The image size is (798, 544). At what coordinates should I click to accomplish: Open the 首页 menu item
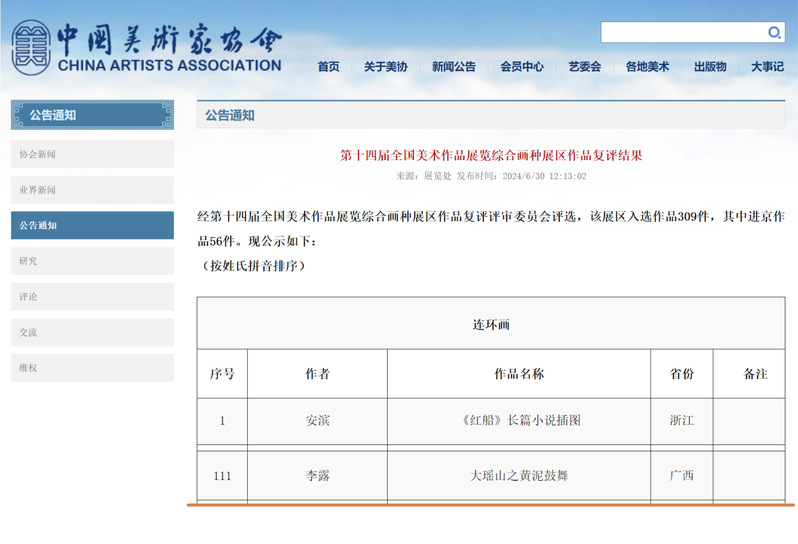pos(328,67)
